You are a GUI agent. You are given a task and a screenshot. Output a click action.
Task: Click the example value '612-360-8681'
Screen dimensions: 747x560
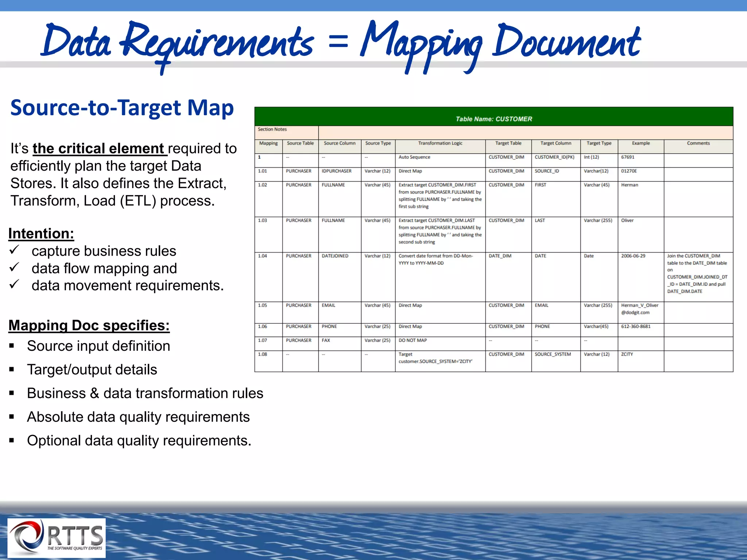point(640,330)
